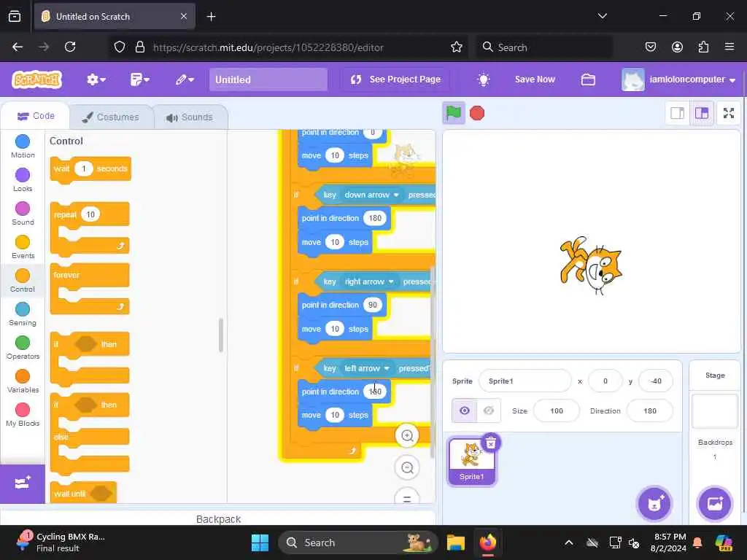Screen dimensions: 747x560
Task: Click the sprite Direction field
Action: pyautogui.click(x=650, y=411)
